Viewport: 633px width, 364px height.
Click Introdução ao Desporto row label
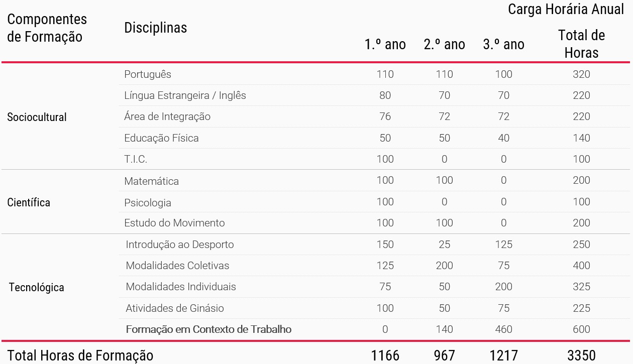click(180, 245)
